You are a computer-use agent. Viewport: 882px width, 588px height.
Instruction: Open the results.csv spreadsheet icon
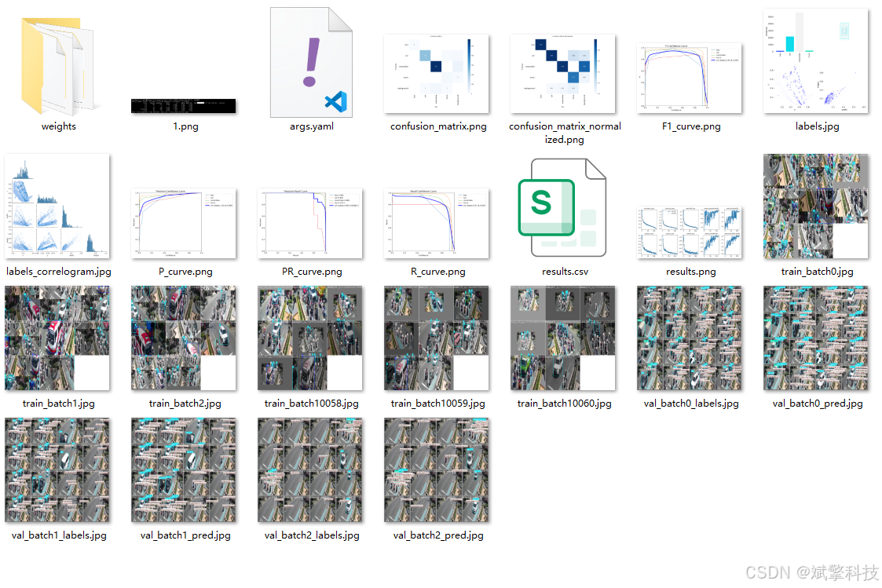pyautogui.click(x=562, y=207)
